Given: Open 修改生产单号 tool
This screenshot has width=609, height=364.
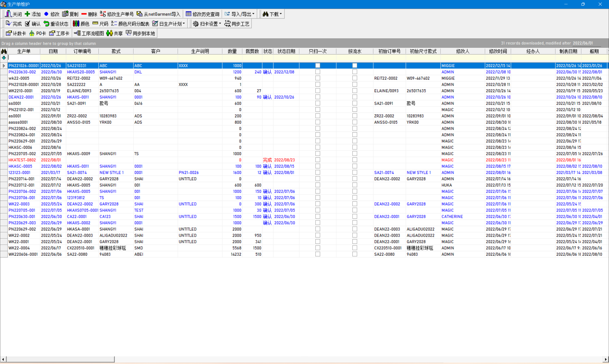Looking at the screenshot, I should (117, 14).
